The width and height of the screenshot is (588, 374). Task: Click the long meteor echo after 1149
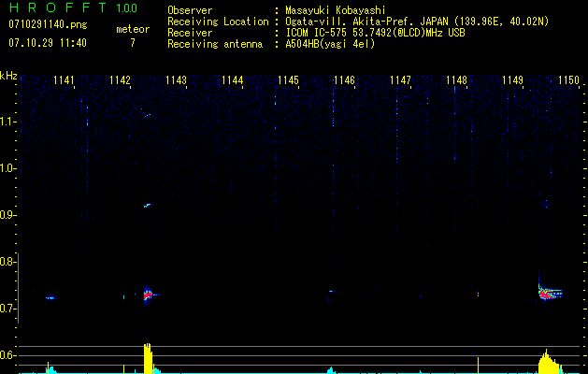(551, 294)
